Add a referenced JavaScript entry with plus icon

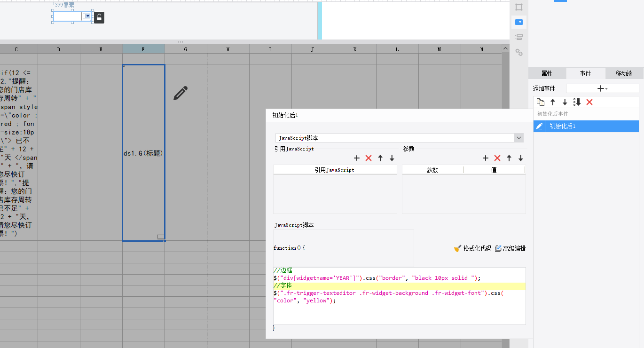tap(357, 158)
